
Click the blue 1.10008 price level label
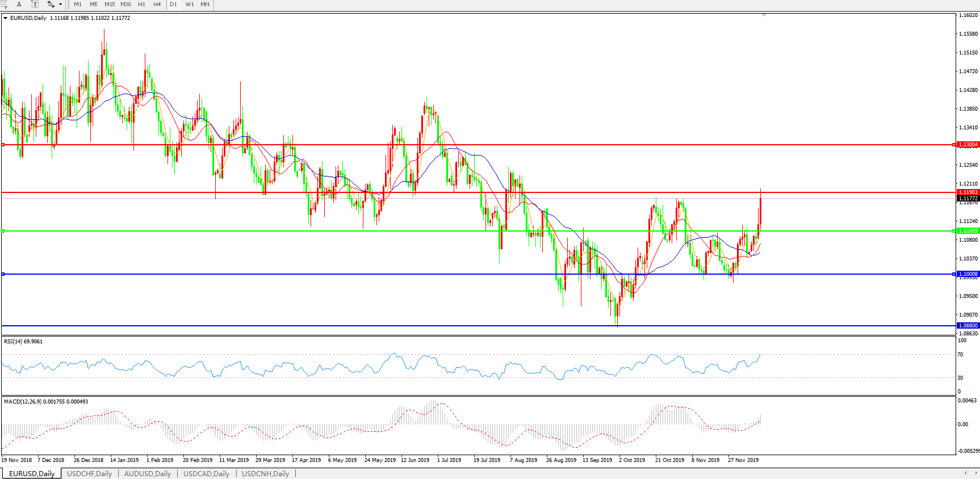968,274
